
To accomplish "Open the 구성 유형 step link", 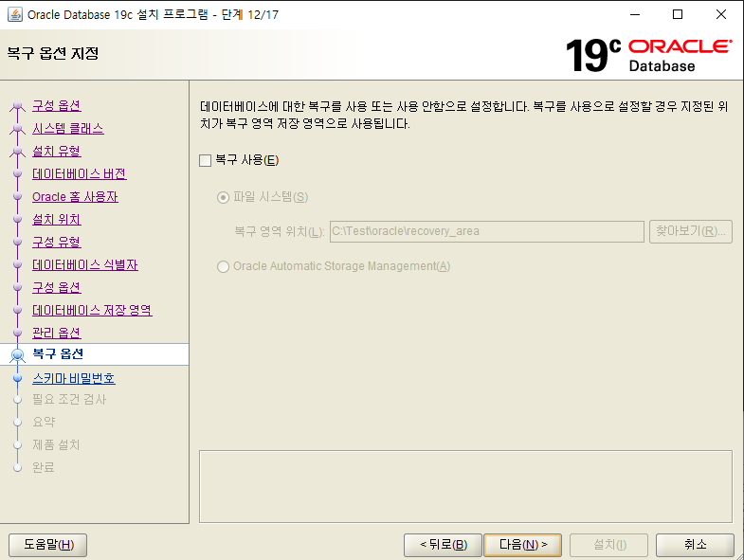I will [57, 242].
